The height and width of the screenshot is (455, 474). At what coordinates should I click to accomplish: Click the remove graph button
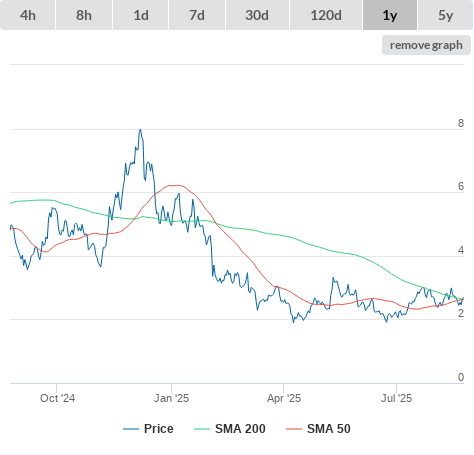426,45
